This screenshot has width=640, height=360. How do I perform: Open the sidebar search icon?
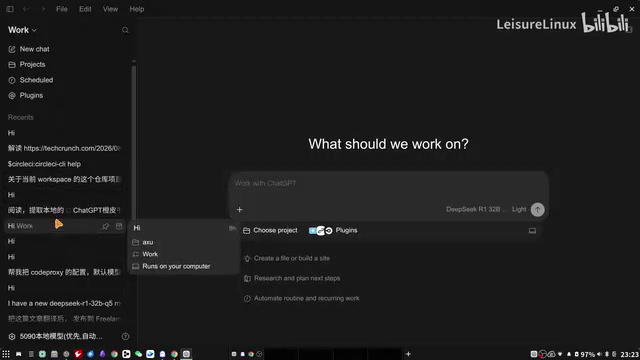pos(125,30)
